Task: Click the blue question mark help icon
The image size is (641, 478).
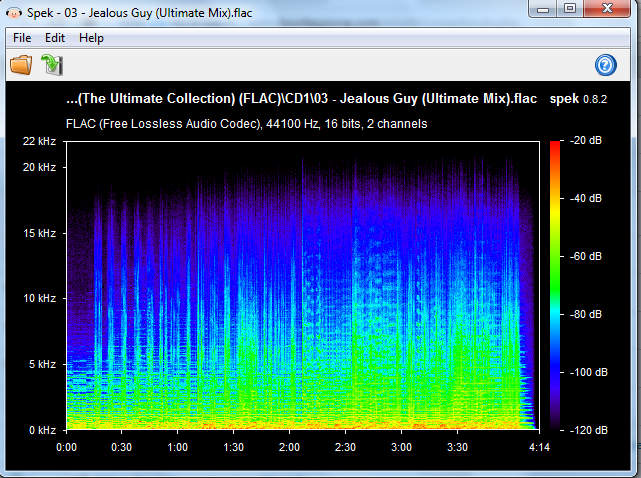Action: pyautogui.click(x=606, y=66)
